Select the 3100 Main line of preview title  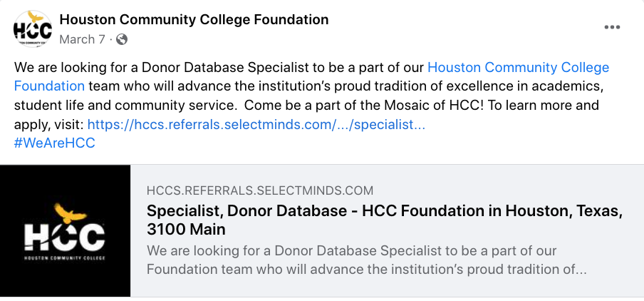(186, 230)
